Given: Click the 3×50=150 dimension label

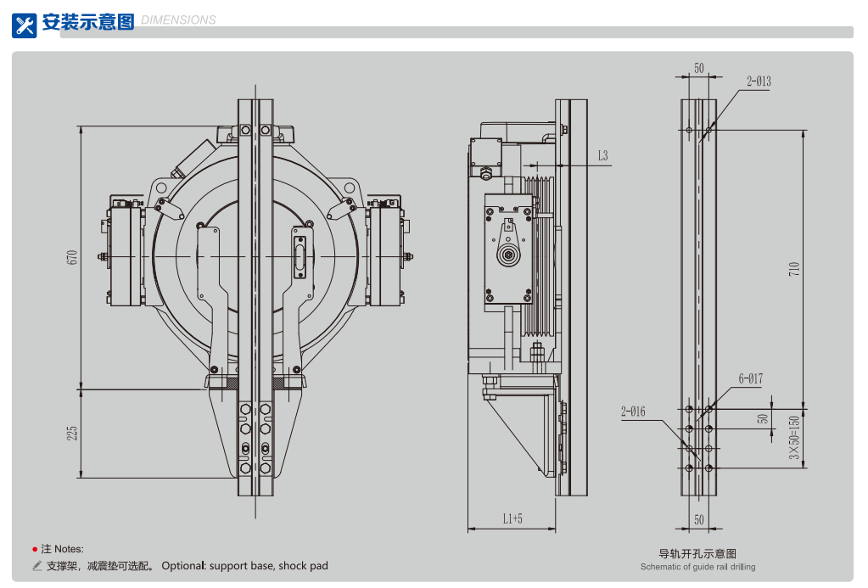Looking at the screenshot, I should click(794, 437).
